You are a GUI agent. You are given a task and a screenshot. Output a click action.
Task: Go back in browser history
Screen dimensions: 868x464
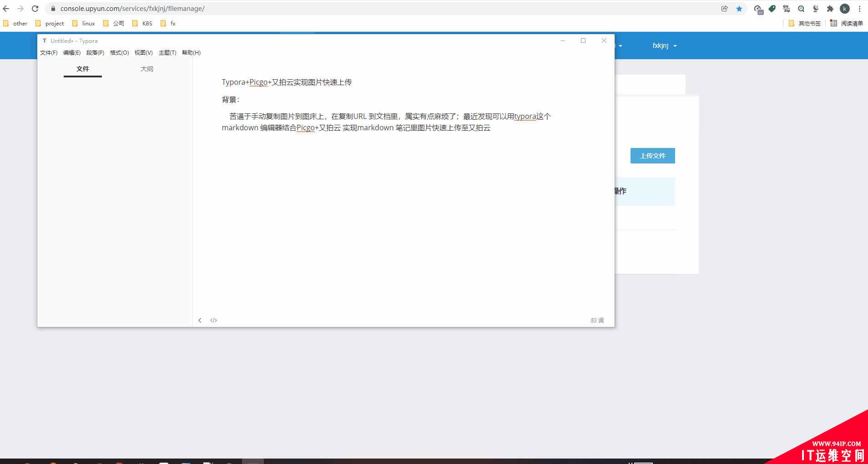tap(6, 9)
